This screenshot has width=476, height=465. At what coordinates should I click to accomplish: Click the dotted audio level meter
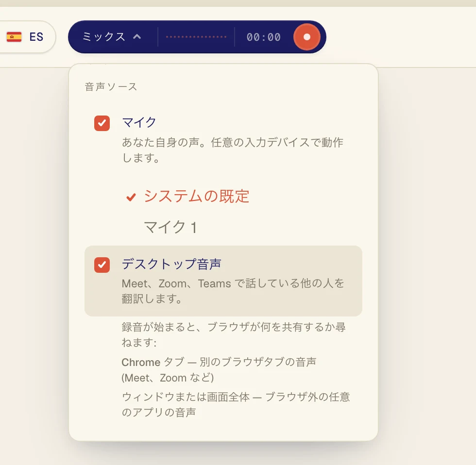point(196,37)
